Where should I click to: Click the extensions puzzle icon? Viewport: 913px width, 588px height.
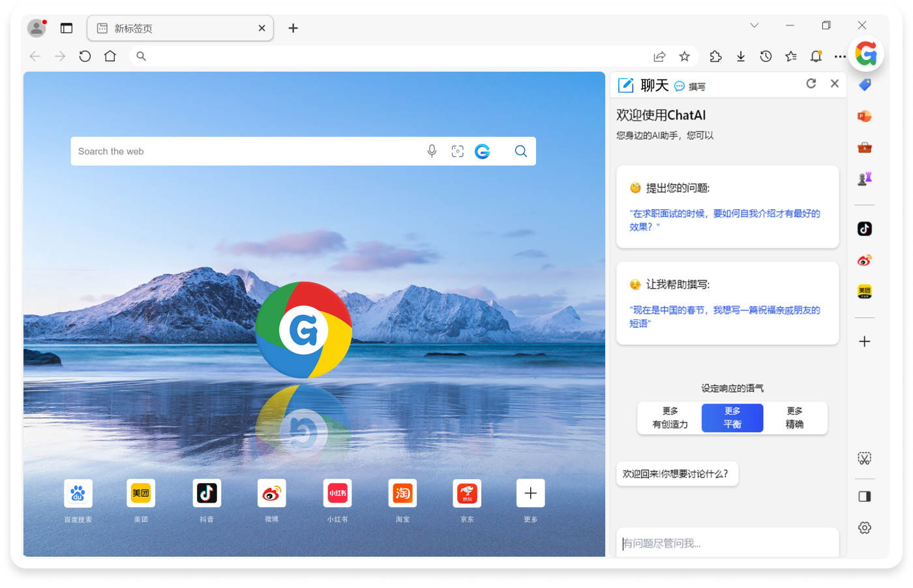coord(715,57)
